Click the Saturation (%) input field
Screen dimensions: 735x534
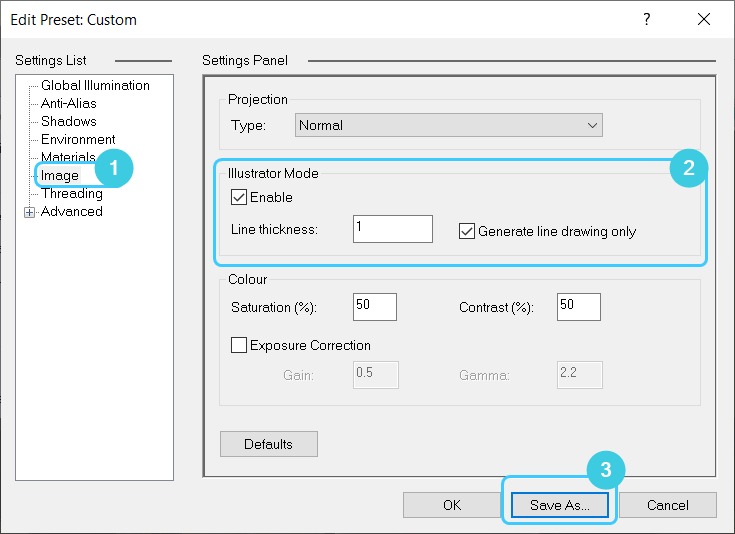point(375,307)
